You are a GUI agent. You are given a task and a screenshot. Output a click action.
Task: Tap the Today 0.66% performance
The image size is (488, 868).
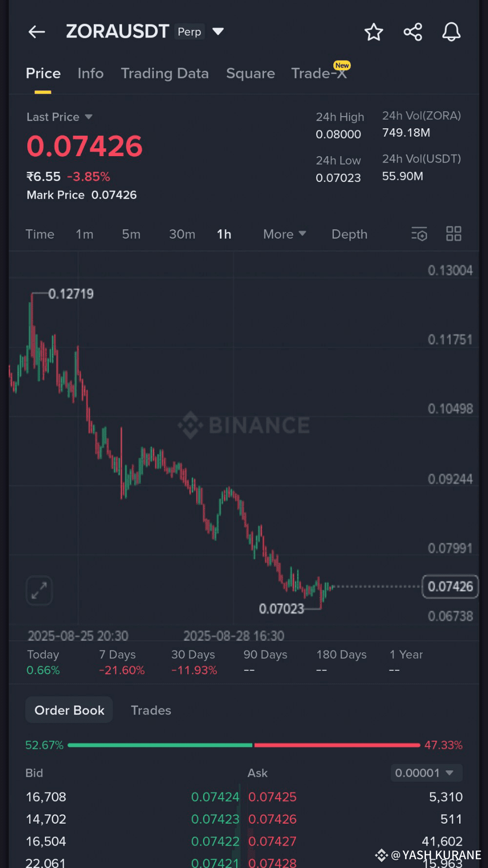[x=43, y=662]
